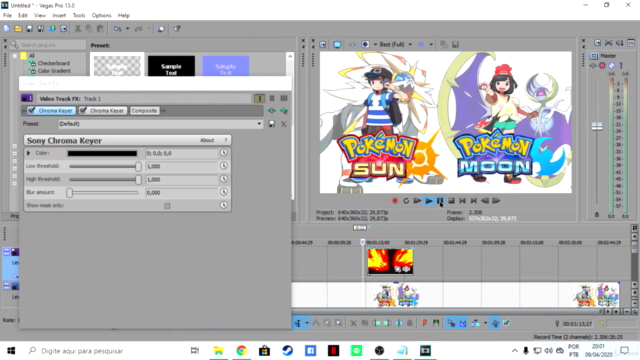Toggle the second Chroma Keyer checkbox

point(83,111)
